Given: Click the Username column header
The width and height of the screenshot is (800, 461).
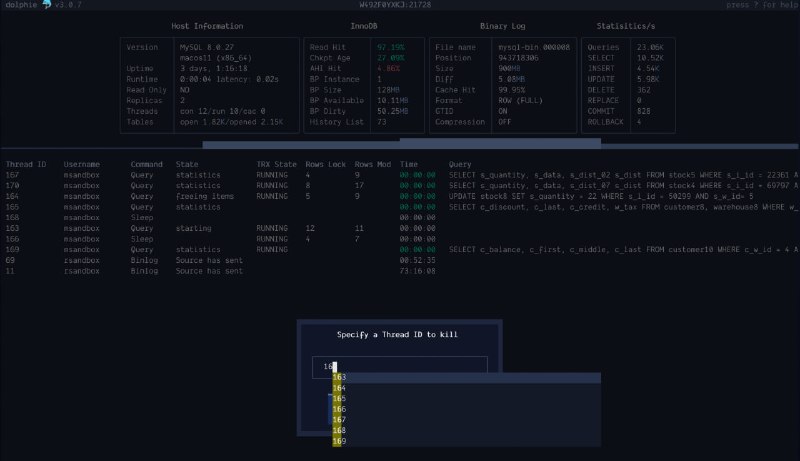Looking at the screenshot, I should click(x=82, y=164).
